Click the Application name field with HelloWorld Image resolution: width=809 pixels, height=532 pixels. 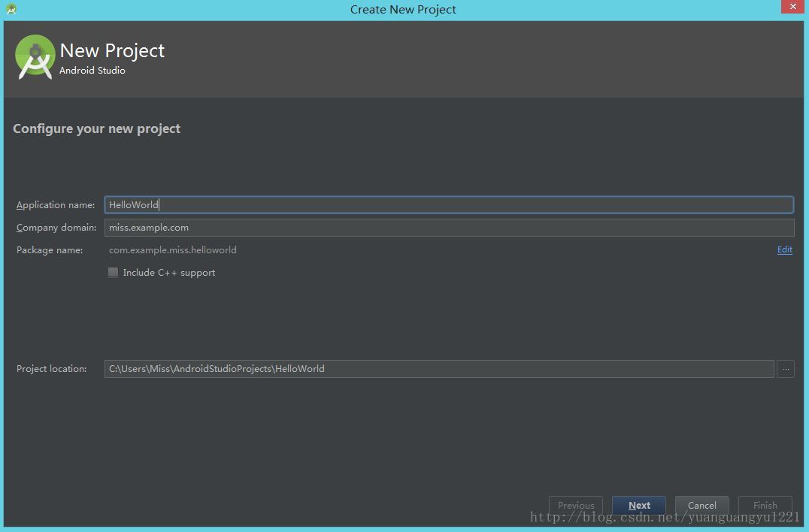click(449, 204)
